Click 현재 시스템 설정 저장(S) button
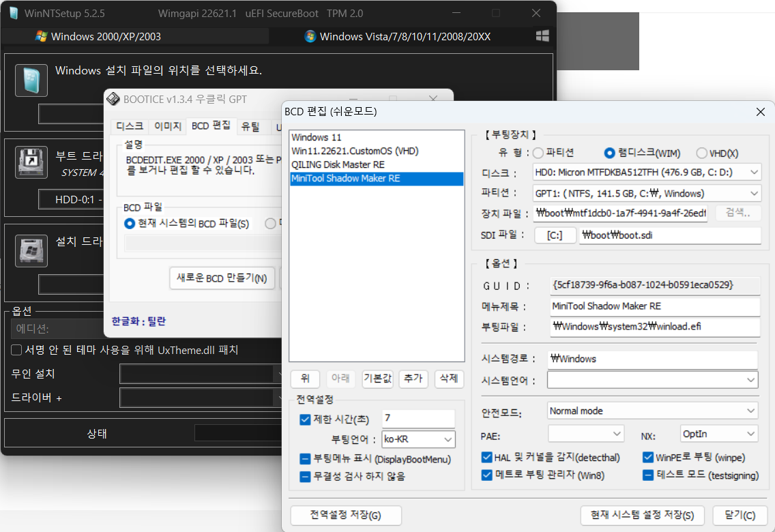The image size is (775, 532). (x=643, y=515)
